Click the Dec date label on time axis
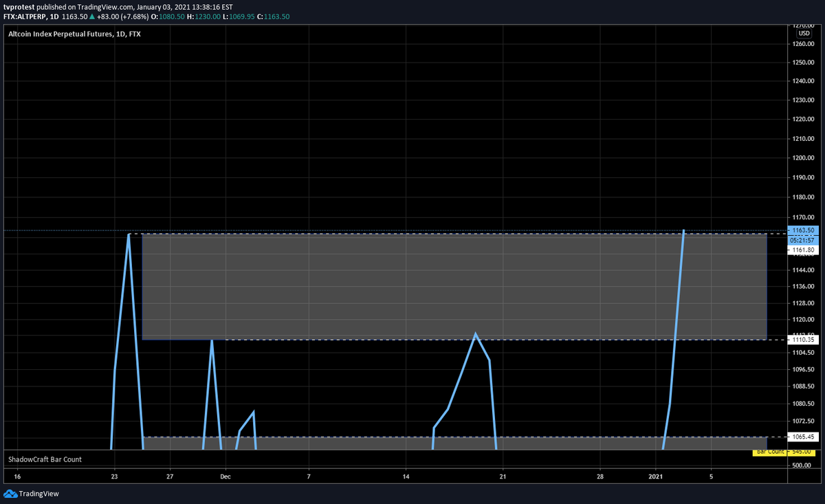Screen dimensions: 825x504 [x=226, y=476]
